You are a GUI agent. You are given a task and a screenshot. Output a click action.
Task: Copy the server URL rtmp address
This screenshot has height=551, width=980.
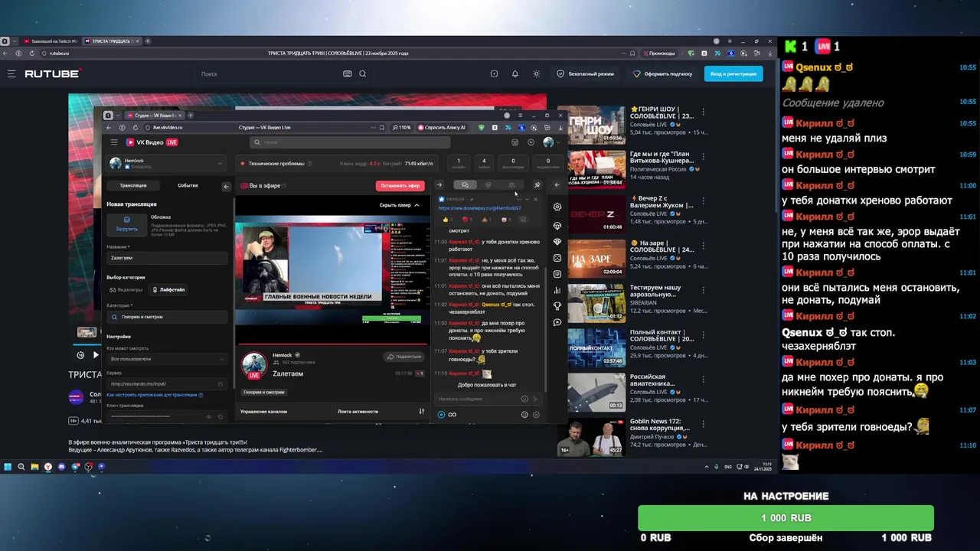(x=220, y=384)
